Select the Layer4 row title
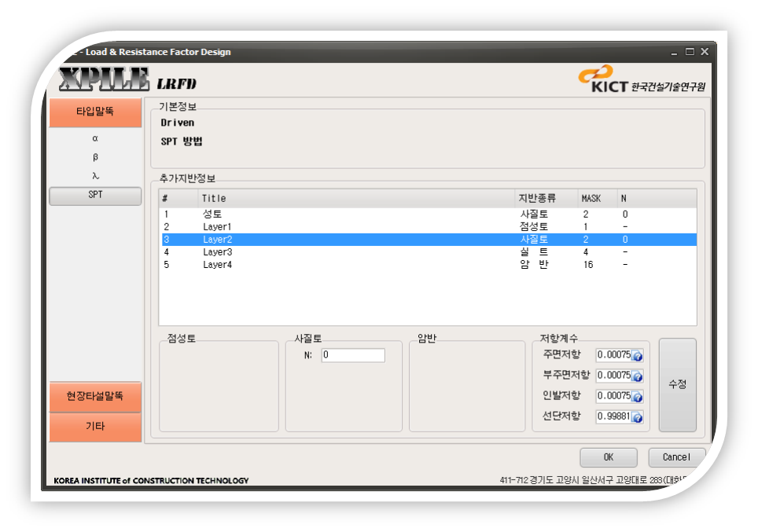The width and height of the screenshot is (758, 532). [x=217, y=264]
